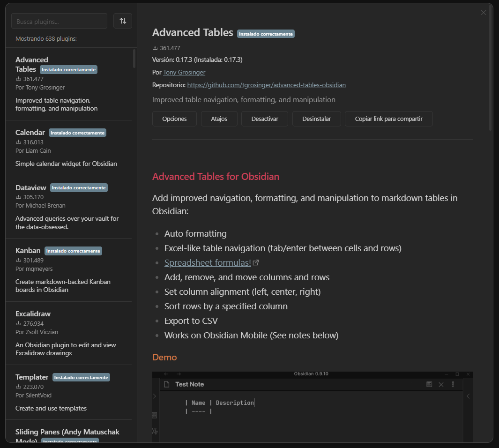Screen dimensions: 499x448
Task: Click 'Sort rows by a specified column' bullet
Action: (226, 306)
